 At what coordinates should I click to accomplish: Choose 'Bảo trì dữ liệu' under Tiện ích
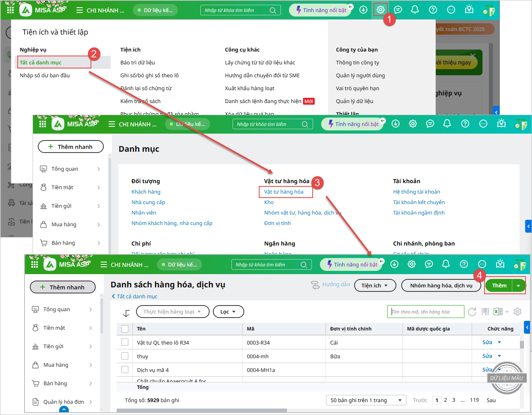tap(138, 62)
